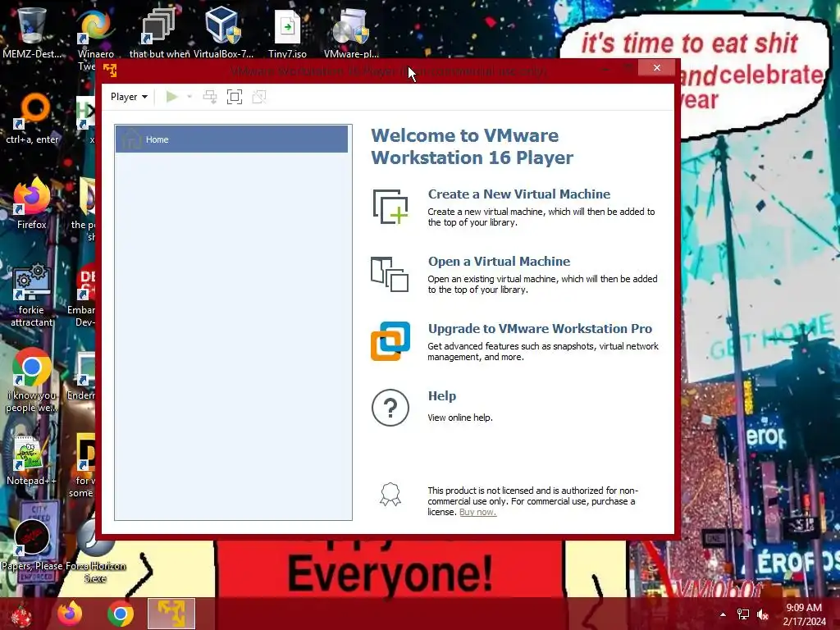
Task: Expand the power options arrow beside play
Action: pyautogui.click(x=189, y=97)
